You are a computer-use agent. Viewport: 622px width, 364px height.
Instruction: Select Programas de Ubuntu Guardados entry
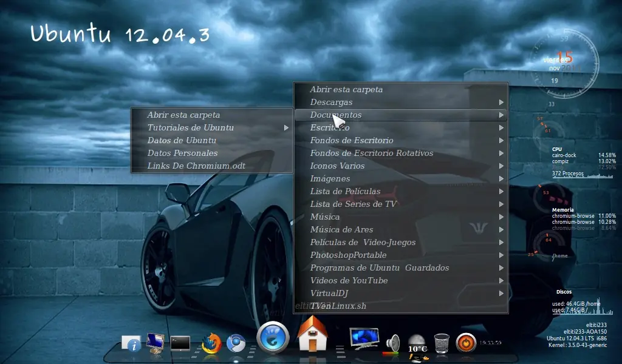coord(401,268)
